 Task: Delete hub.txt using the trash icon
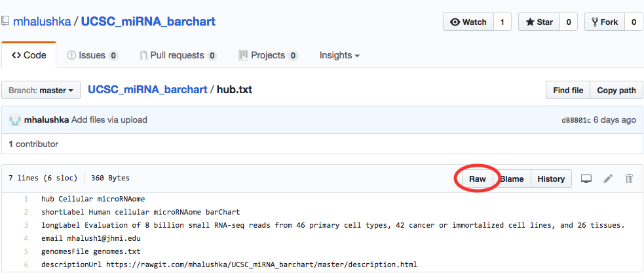click(629, 179)
